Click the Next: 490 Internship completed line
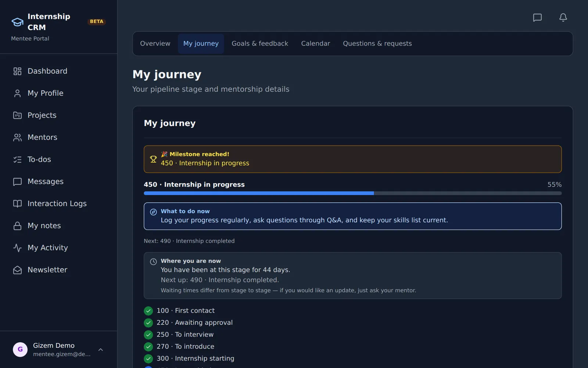588x368 pixels. (x=189, y=241)
